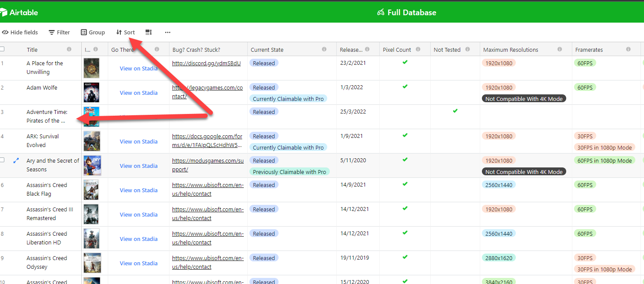
Task: Click the 60FPS in 1080p Mode tag
Action: tap(604, 160)
